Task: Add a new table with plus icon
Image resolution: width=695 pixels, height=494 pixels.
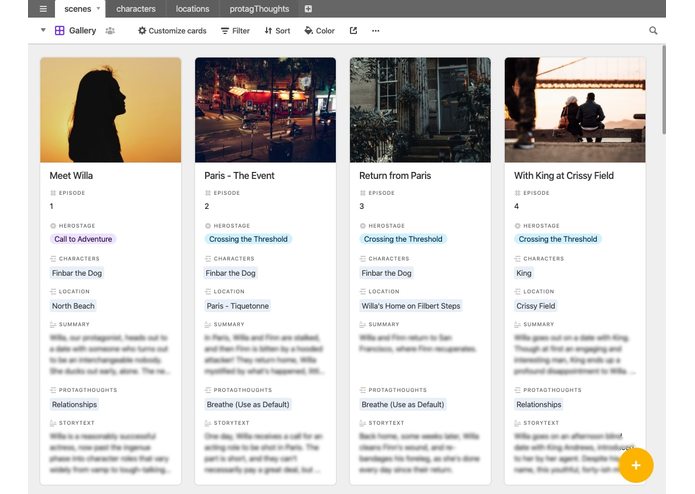Action: 308,9
